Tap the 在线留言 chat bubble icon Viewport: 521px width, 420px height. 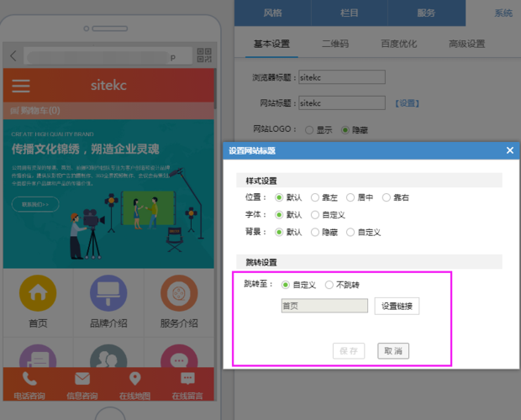(x=187, y=379)
